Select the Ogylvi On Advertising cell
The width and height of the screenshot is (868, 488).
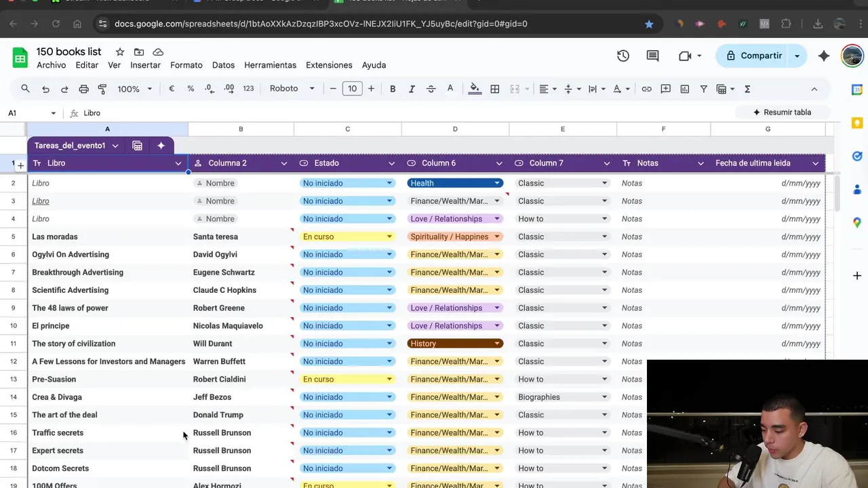tap(107, 255)
